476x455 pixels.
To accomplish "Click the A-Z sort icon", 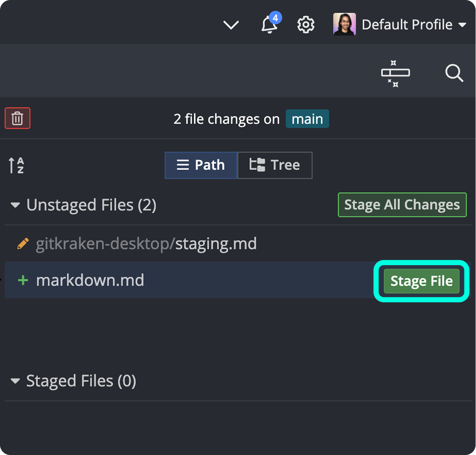I will click(x=17, y=165).
